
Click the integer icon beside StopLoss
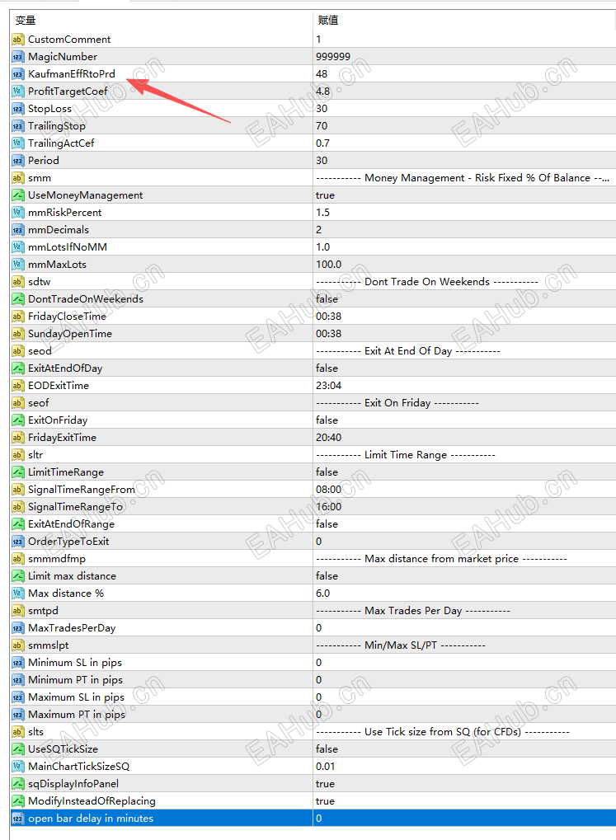[x=17, y=109]
